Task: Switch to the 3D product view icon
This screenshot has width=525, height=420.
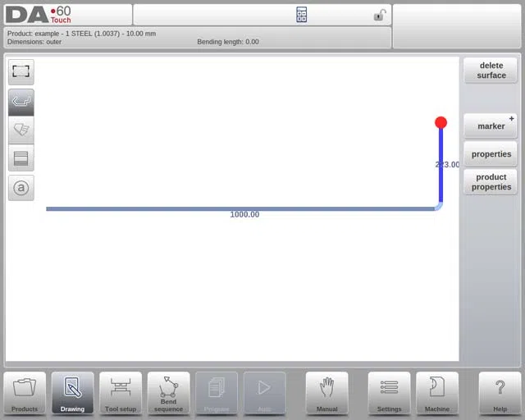Action: coord(21,130)
